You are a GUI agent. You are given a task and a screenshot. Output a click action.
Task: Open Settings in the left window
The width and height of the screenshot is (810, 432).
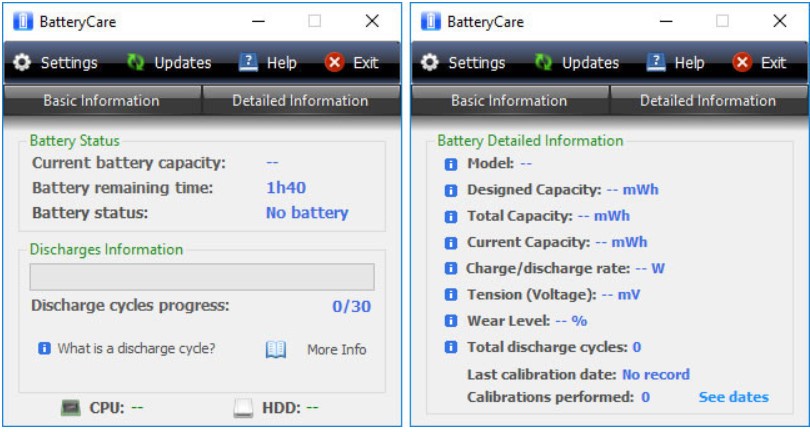click(x=56, y=63)
